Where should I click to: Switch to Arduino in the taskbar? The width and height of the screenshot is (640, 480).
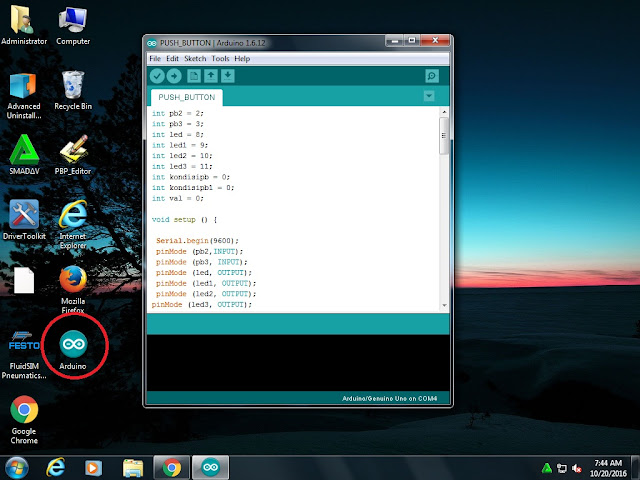211,468
